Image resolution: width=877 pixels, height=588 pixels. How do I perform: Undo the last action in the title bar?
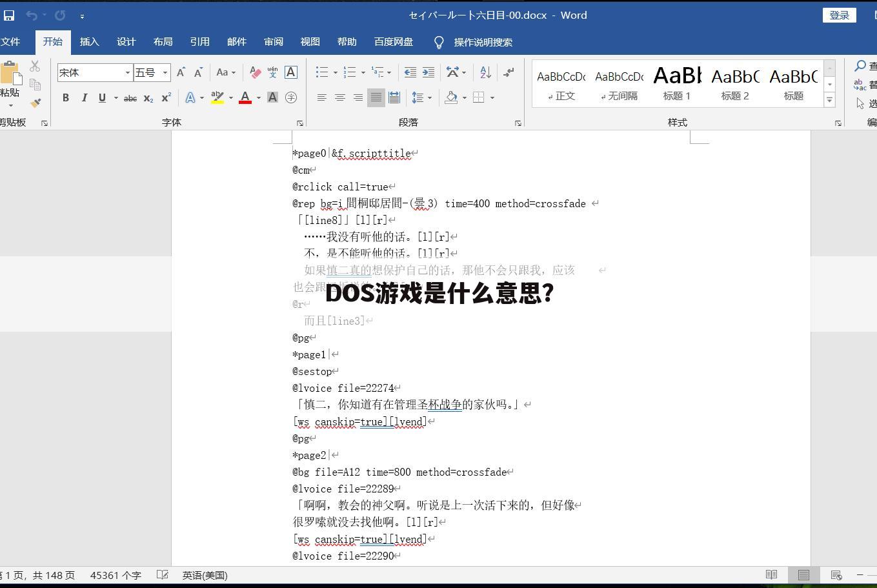(x=31, y=15)
